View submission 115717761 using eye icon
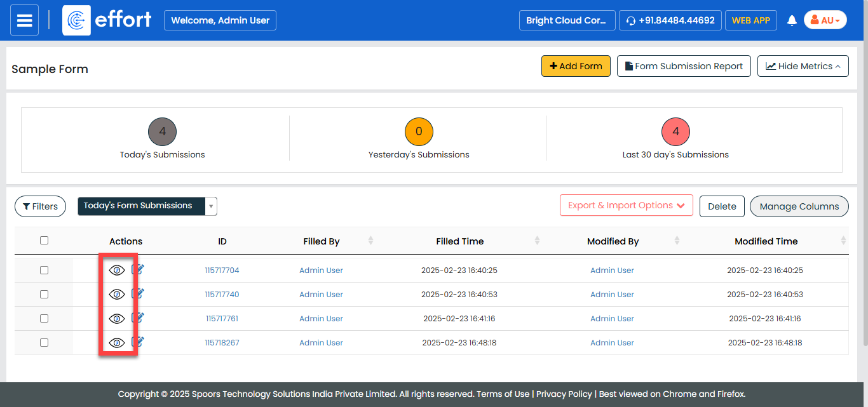 pyautogui.click(x=116, y=319)
